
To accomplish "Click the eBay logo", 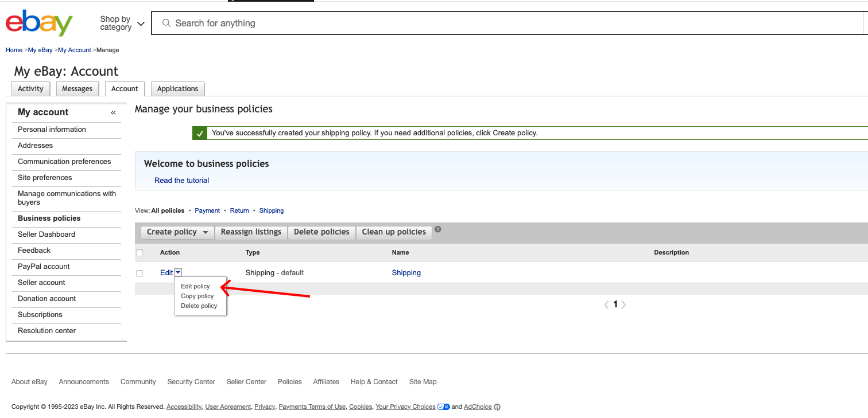I will tap(38, 23).
